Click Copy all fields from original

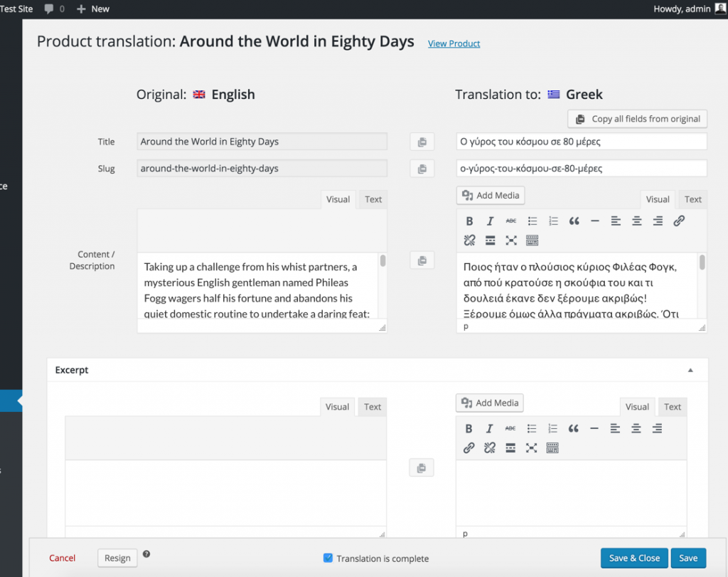(x=638, y=119)
